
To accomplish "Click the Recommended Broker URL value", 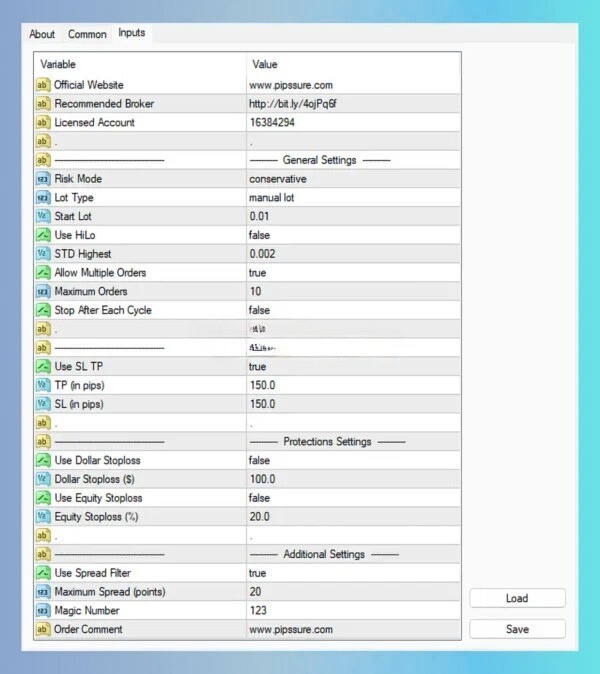I will coord(293,104).
